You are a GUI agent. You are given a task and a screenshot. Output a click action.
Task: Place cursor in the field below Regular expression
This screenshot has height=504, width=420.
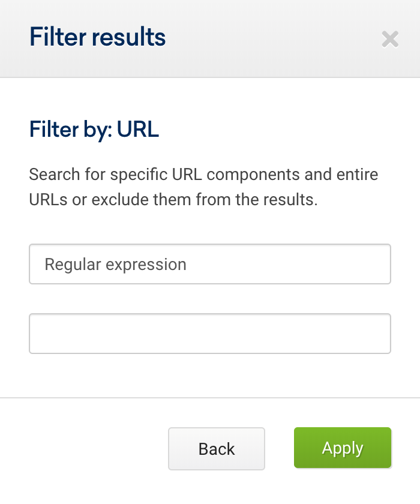click(x=210, y=334)
